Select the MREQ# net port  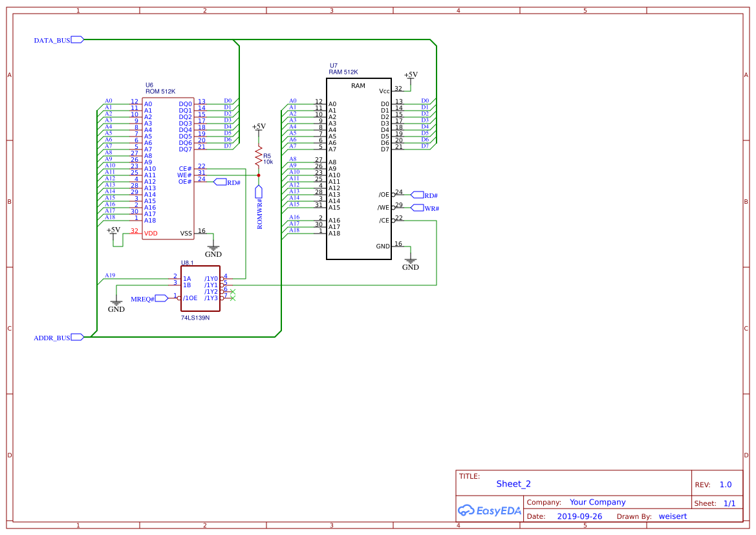(162, 298)
